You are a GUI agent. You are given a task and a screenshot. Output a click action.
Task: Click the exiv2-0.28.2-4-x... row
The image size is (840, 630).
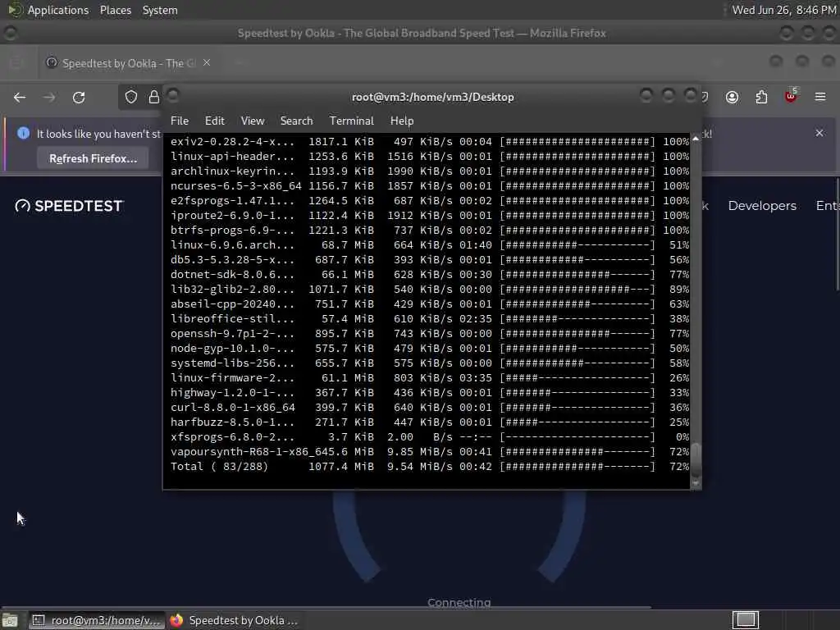tap(430, 141)
